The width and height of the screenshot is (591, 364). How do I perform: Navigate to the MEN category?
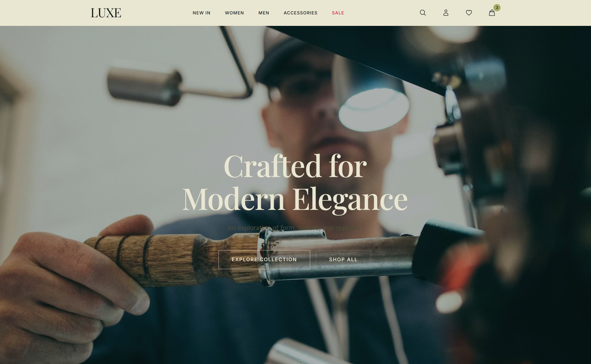click(x=264, y=13)
